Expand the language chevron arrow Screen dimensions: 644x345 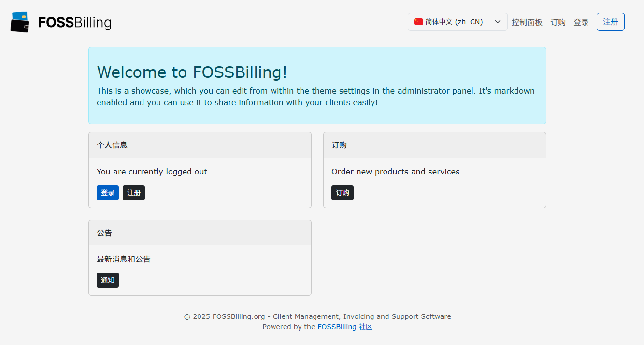497,22
